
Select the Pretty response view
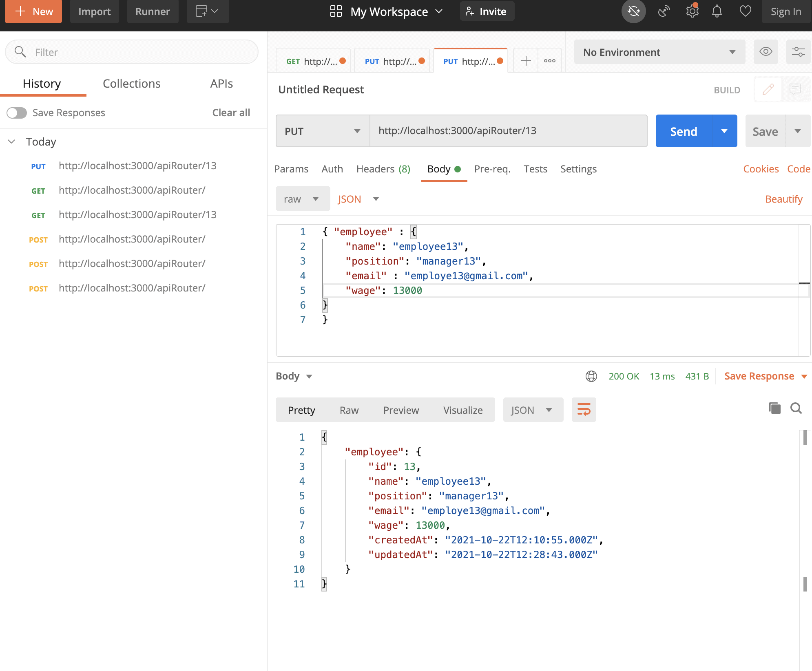pyautogui.click(x=301, y=410)
